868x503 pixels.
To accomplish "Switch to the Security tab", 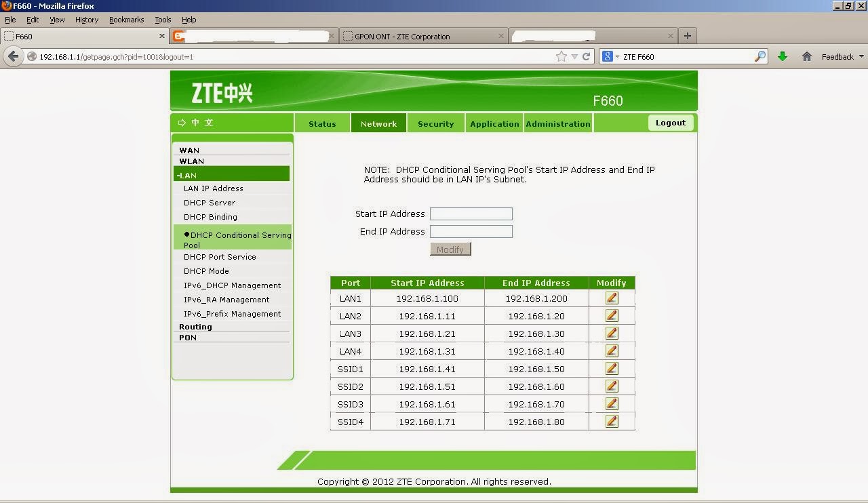I will pos(435,123).
